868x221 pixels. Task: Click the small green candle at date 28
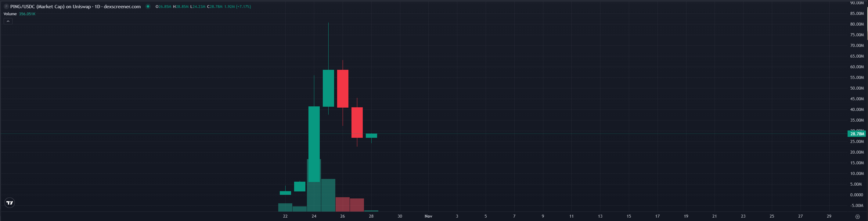pos(371,136)
